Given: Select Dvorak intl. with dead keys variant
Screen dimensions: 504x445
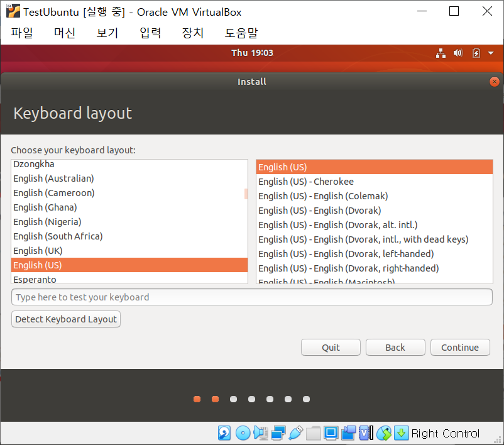Looking at the screenshot, I should (x=375, y=239).
